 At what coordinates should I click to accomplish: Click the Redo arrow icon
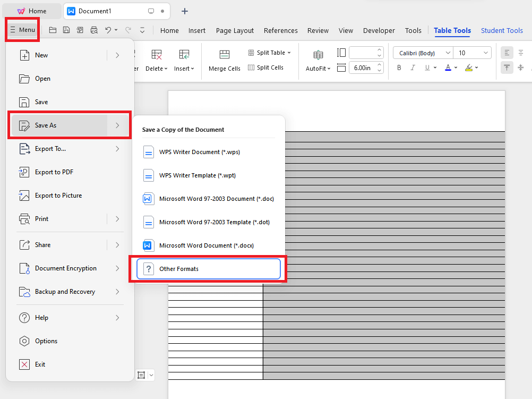tap(128, 30)
